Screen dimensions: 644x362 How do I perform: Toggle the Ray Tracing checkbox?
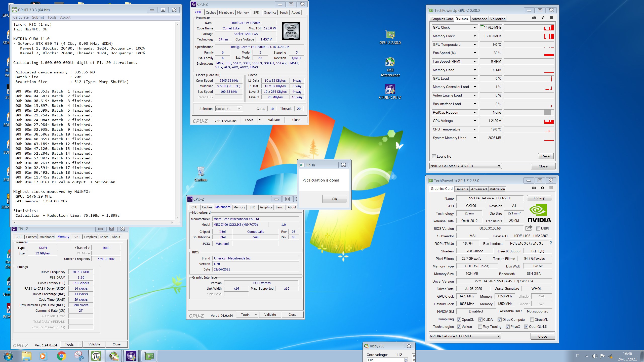[480, 327]
